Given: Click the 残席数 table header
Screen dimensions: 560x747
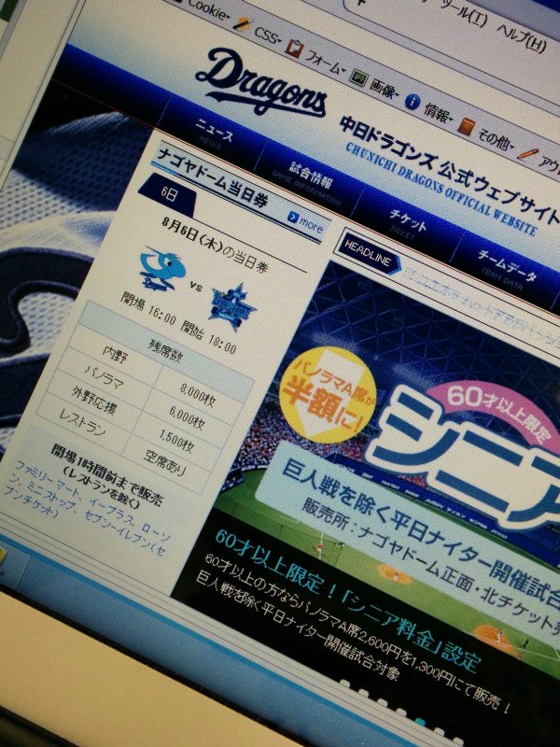Looking at the screenshot, I should point(164,352).
